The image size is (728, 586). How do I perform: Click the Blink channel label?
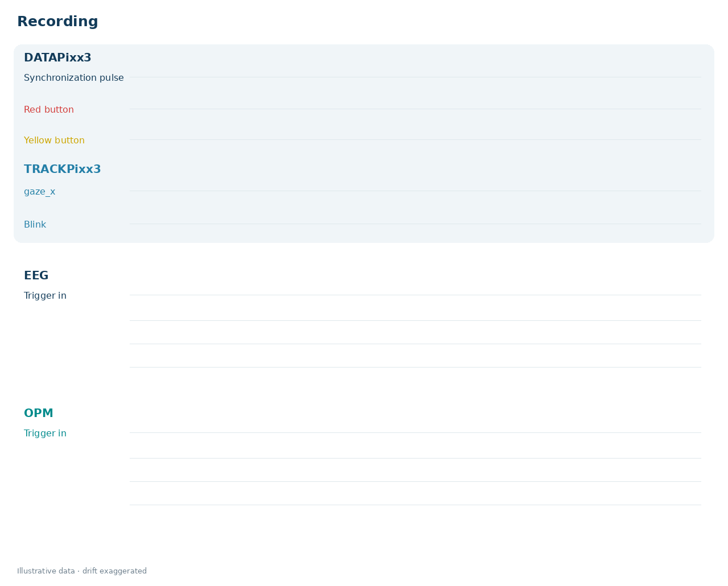tap(35, 225)
